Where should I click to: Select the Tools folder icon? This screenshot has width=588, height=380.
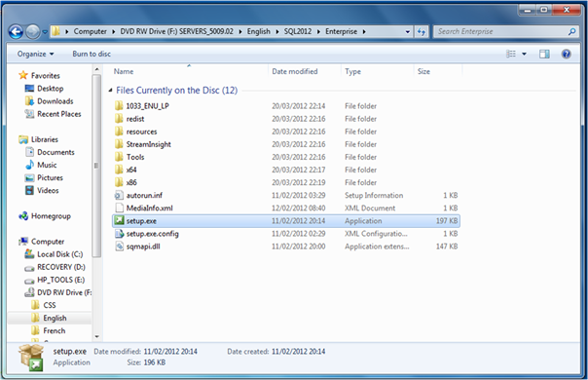(x=119, y=157)
